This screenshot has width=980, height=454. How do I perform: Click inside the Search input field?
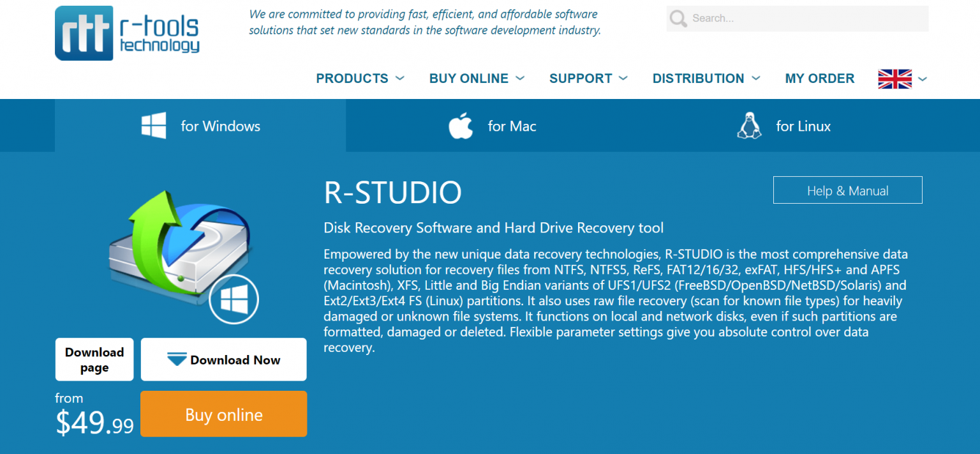point(798,19)
